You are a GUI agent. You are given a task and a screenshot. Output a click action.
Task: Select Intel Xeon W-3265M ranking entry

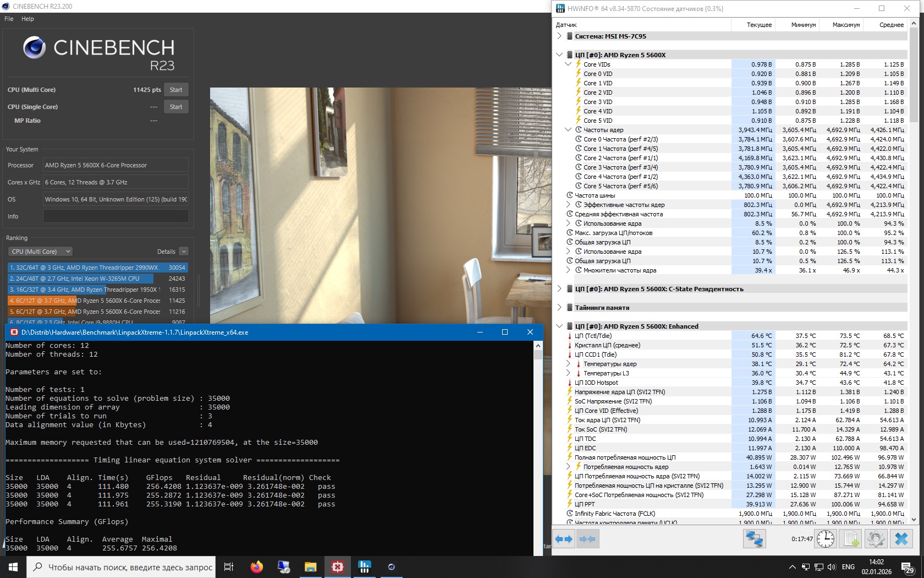click(98, 279)
